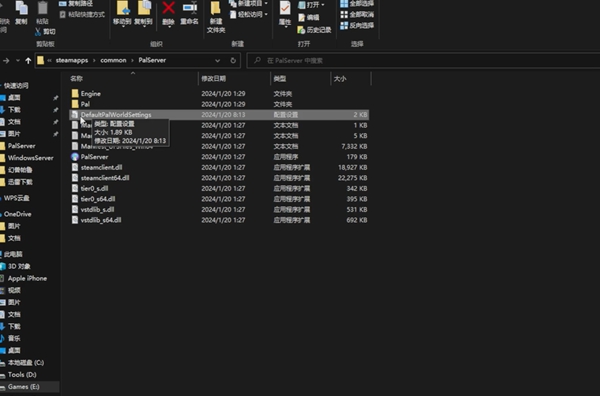Open OneDrive in sidebar

coord(17,214)
